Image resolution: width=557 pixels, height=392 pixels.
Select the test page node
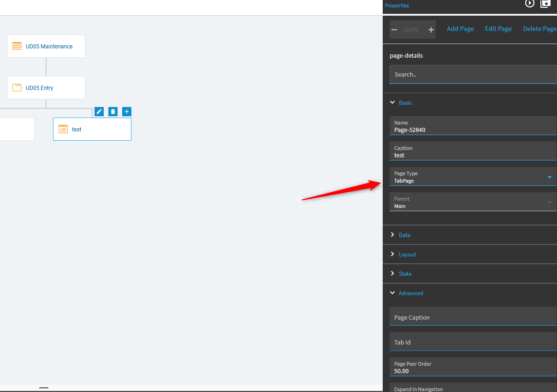tap(92, 129)
